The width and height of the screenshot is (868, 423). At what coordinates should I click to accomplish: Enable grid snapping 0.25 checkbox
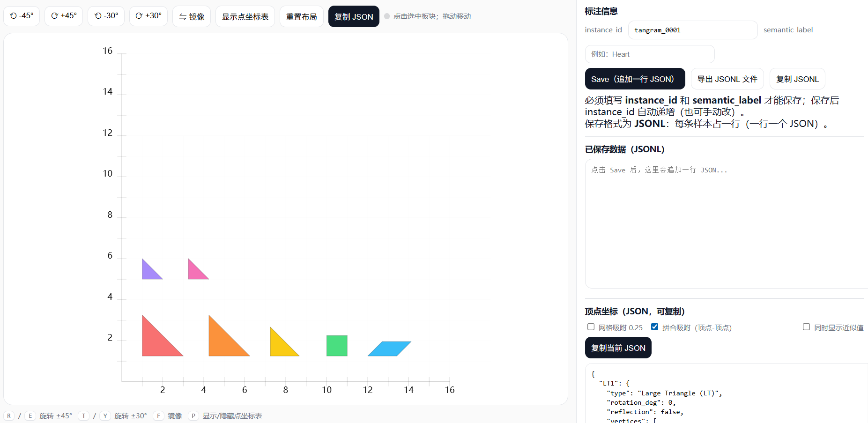click(591, 327)
